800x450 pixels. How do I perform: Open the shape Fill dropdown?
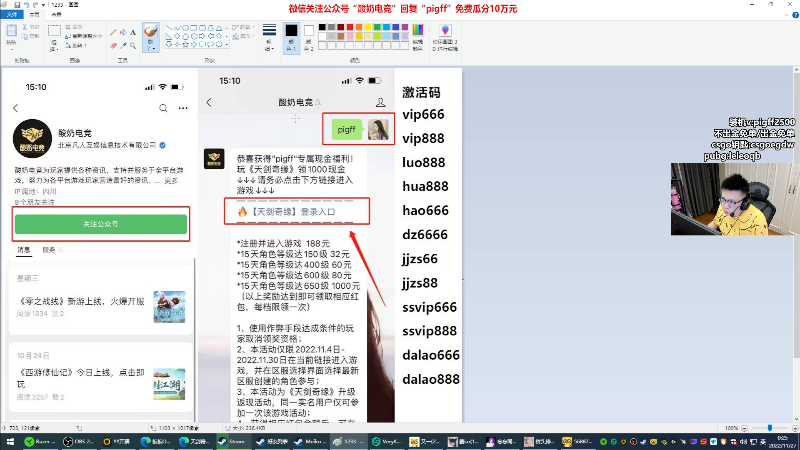(x=243, y=36)
